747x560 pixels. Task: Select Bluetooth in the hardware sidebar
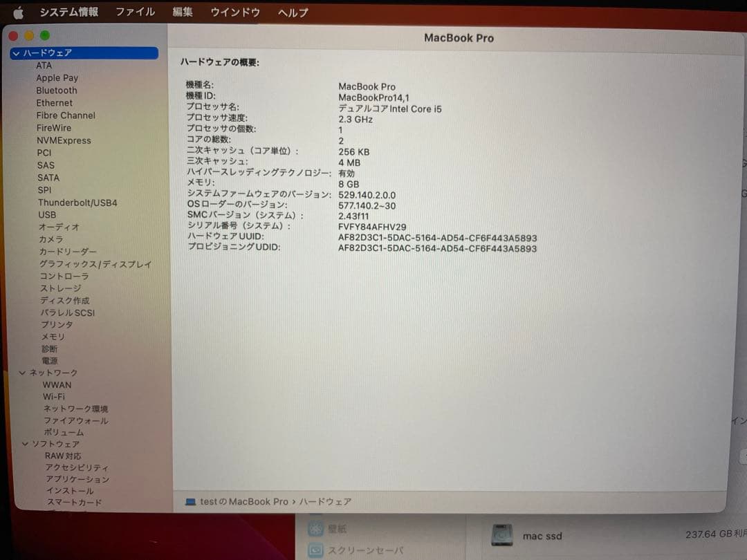click(x=56, y=90)
